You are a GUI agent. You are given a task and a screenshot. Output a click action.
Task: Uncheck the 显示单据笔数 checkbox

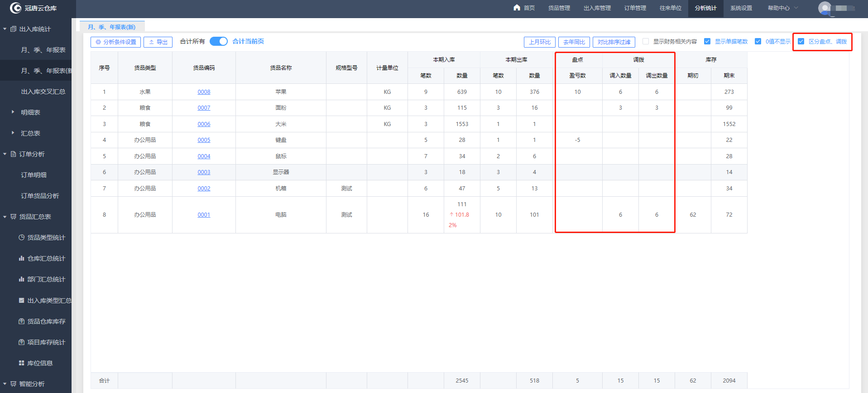pos(707,41)
